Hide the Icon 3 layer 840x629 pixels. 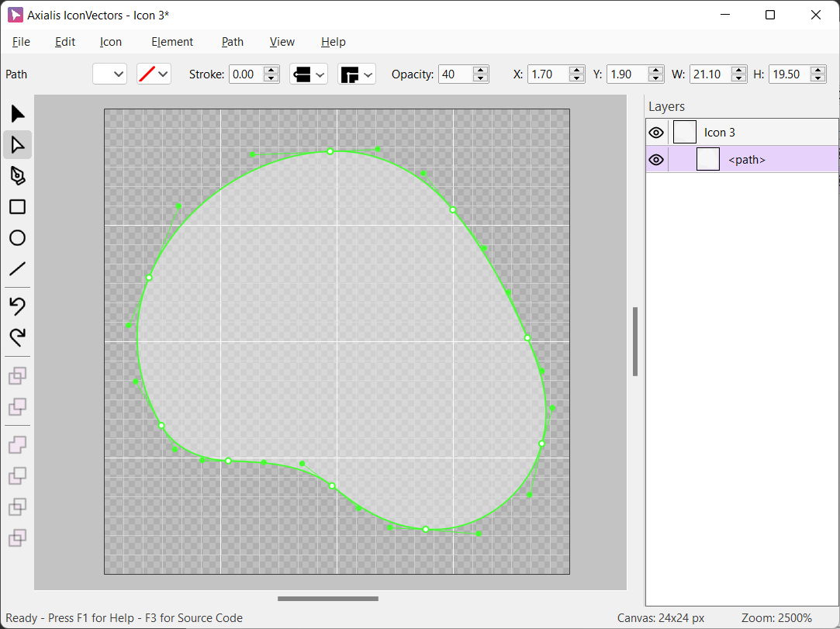(656, 133)
